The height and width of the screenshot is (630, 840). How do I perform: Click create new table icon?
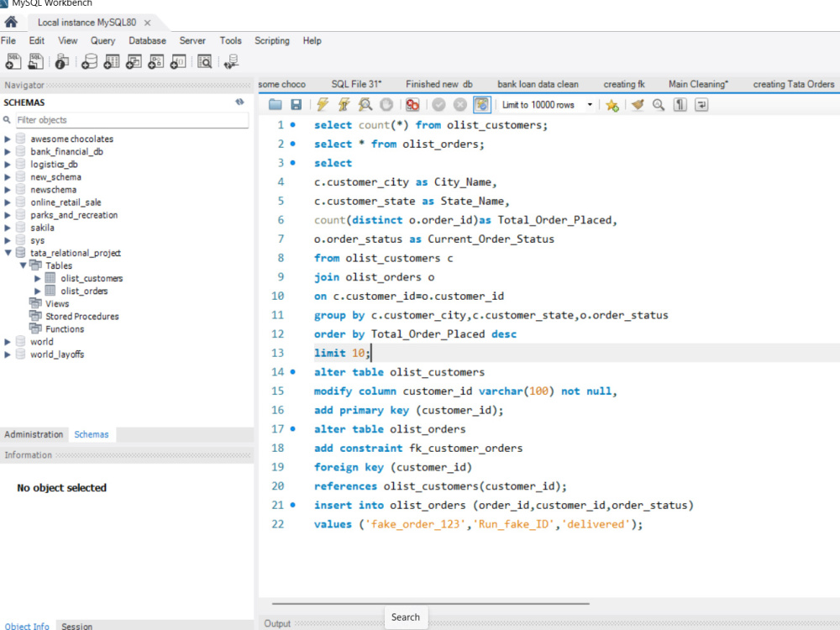click(112, 61)
